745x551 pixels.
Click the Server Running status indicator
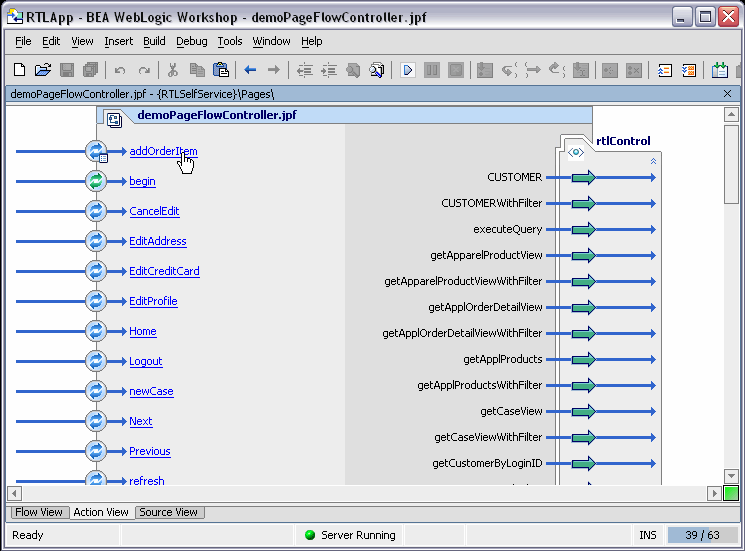pos(350,535)
